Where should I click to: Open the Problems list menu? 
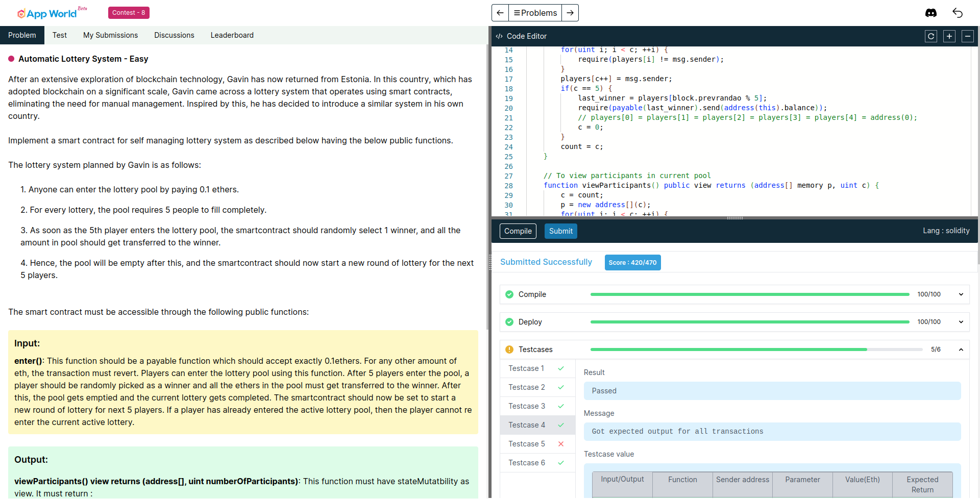[535, 13]
